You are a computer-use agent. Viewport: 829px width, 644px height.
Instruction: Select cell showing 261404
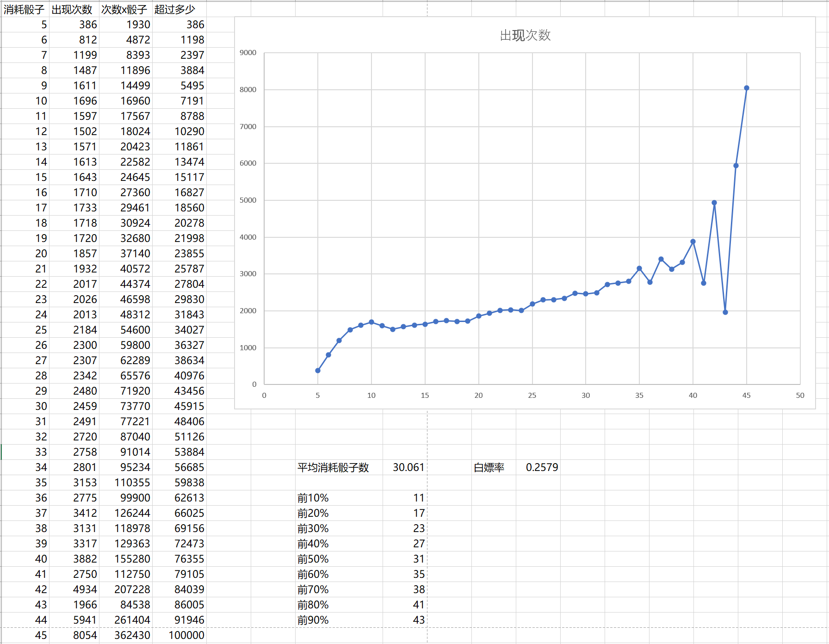[125, 620]
